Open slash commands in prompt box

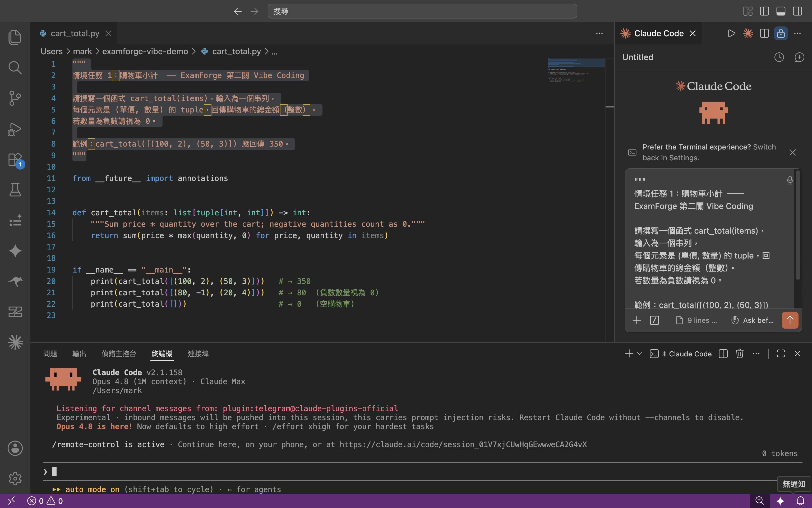(x=654, y=320)
